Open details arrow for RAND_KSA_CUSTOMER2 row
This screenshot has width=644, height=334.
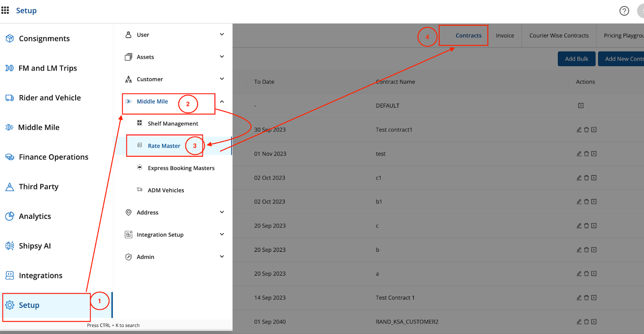tap(594, 322)
